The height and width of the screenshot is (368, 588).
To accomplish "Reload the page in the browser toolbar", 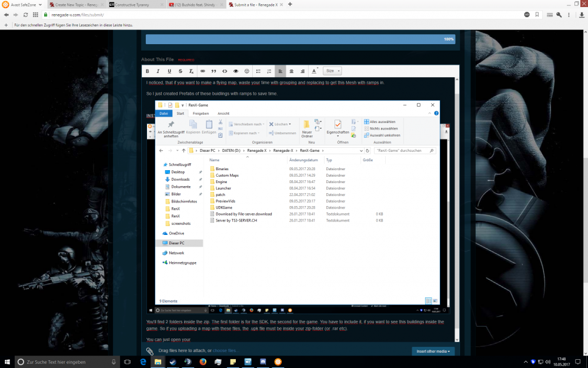I will pyautogui.click(x=25, y=15).
